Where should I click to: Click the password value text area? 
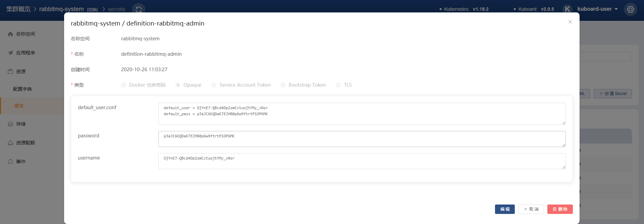362,139
